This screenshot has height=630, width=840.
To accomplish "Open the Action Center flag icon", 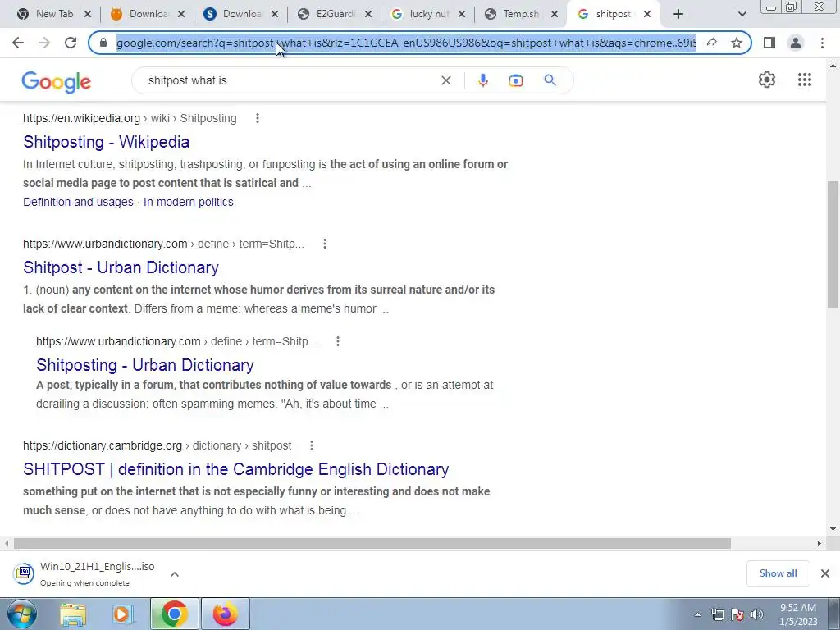I will coord(737,614).
